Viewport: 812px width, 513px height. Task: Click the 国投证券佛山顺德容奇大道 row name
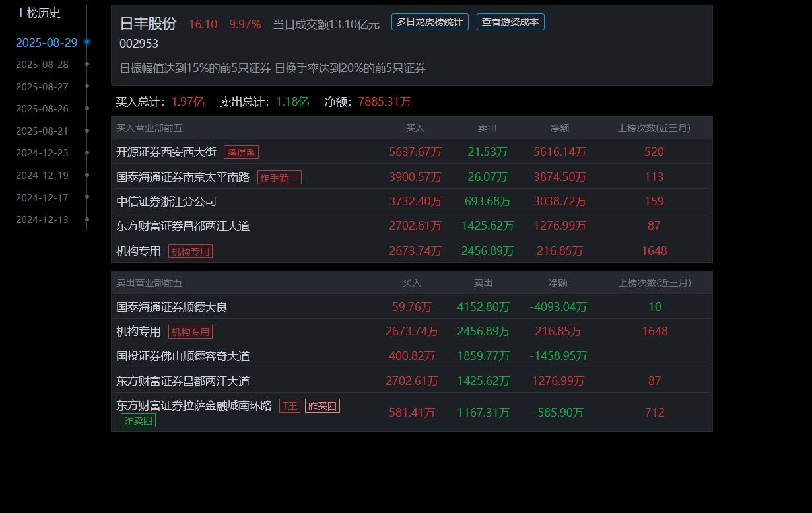pos(183,356)
